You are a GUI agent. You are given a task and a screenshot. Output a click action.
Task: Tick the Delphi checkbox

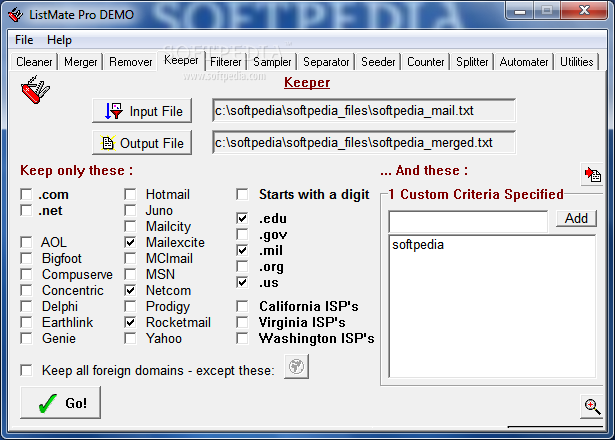click(26, 306)
